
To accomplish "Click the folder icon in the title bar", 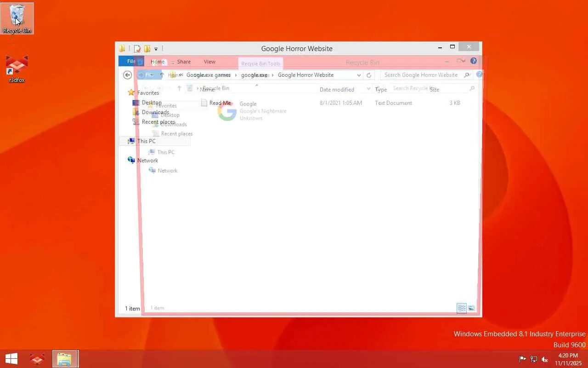I will coord(122,48).
